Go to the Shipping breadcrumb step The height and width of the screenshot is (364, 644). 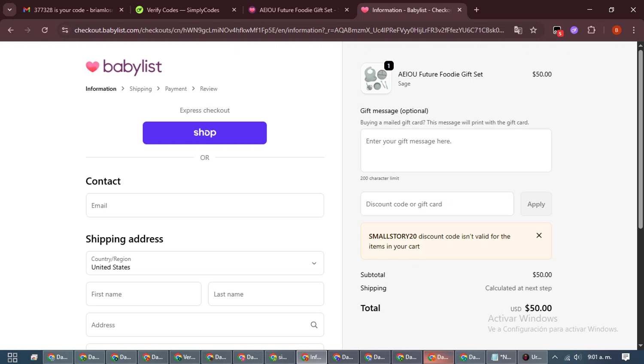(140, 89)
